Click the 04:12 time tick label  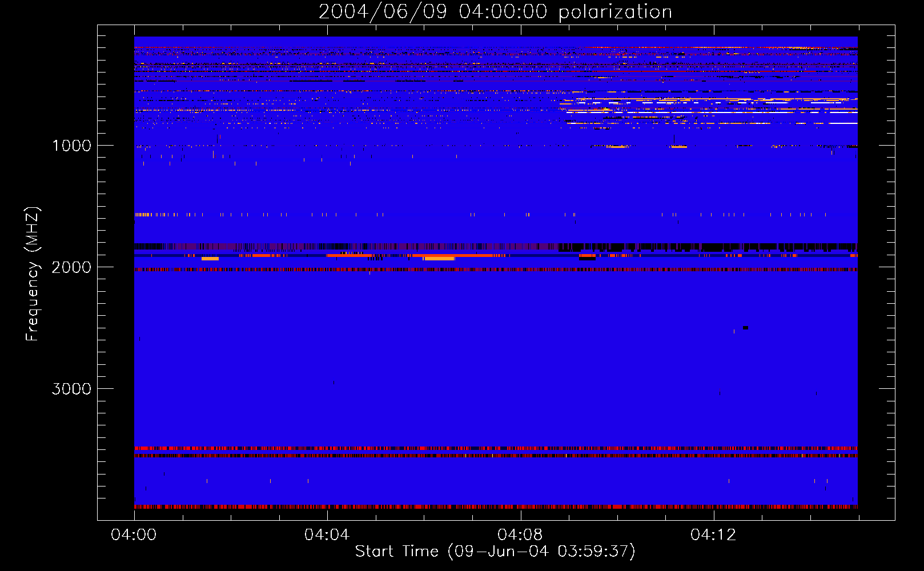pos(713,535)
